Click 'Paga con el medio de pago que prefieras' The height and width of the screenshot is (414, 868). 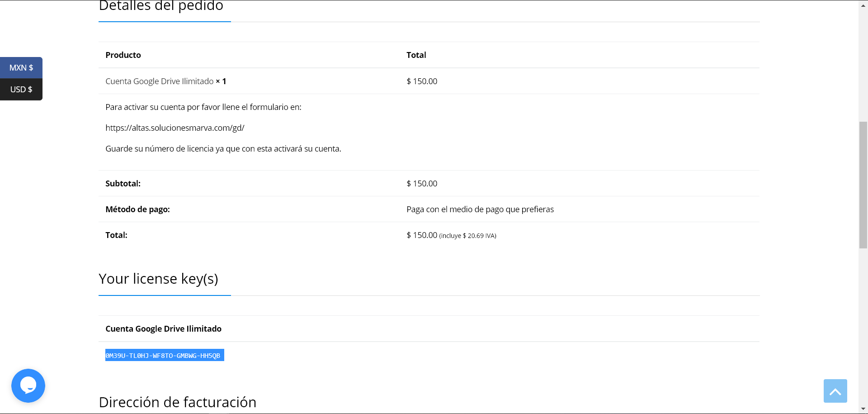click(x=480, y=209)
